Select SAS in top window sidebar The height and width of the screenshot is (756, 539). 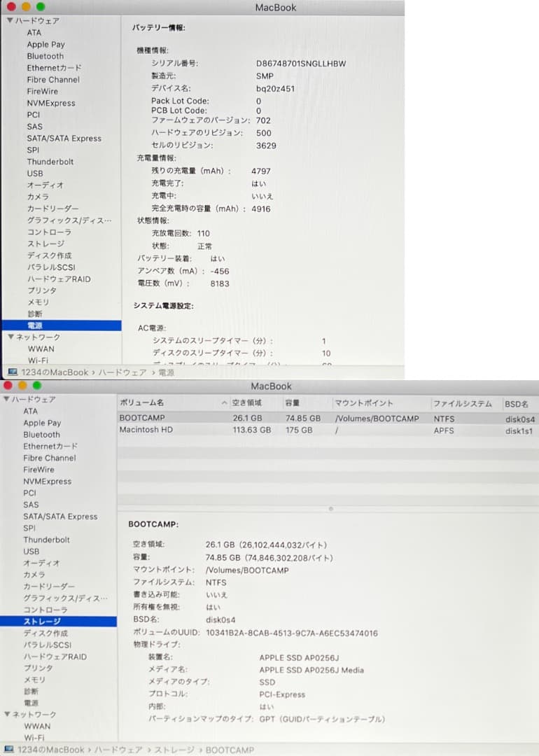click(x=35, y=126)
